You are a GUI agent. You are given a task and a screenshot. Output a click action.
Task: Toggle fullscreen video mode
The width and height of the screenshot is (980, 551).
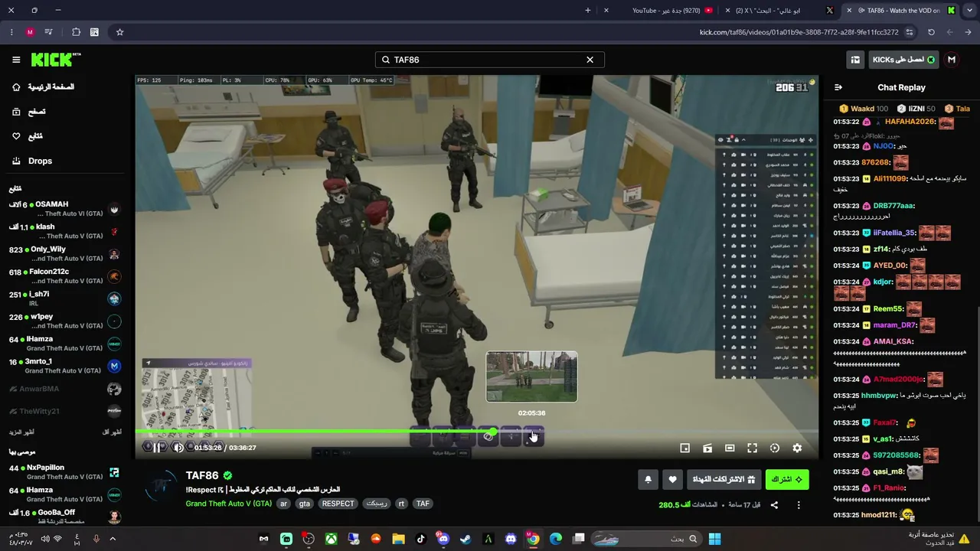pos(752,448)
